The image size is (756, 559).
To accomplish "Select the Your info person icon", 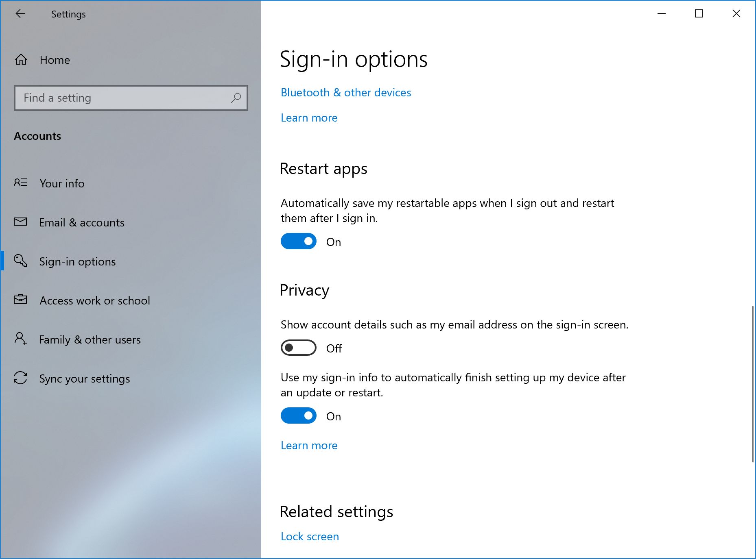I will [x=21, y=183].
